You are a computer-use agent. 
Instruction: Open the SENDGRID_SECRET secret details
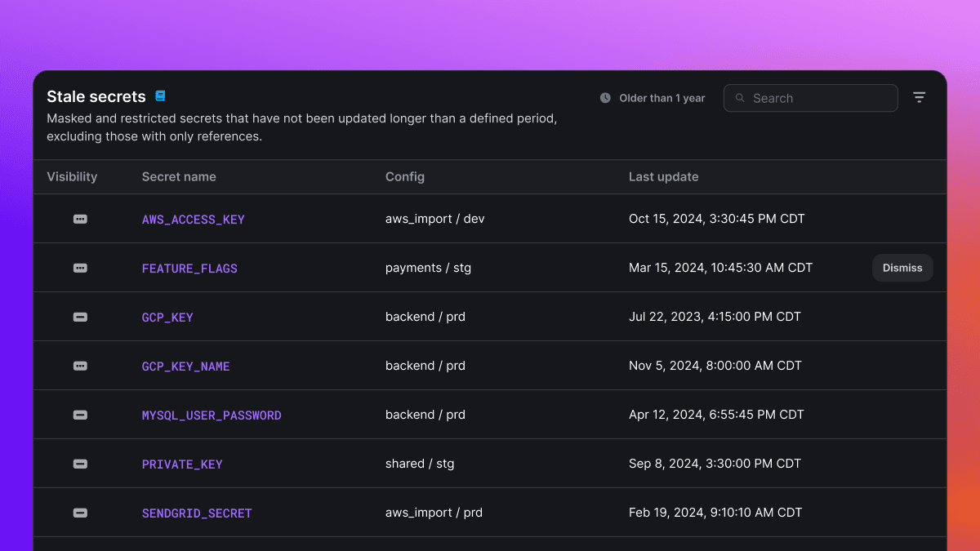pyautogui.click(x=197, y=513)
